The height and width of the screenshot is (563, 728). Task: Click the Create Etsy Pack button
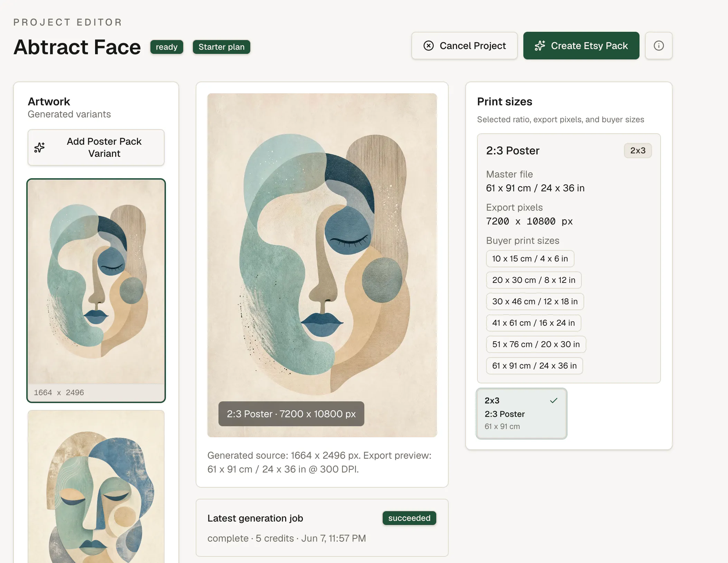pyautogui.click(x=581, y=46)
